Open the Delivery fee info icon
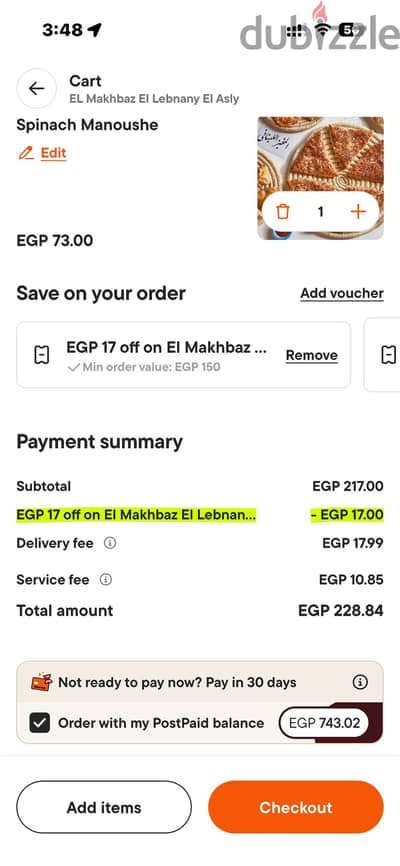400x866 pixels. [x=110, y=543]
